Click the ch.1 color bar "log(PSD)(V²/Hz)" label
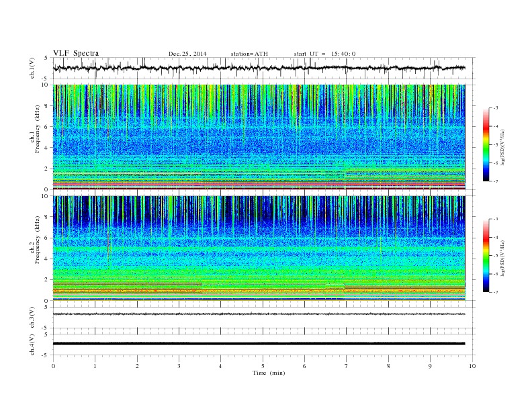 pos(502,147)
